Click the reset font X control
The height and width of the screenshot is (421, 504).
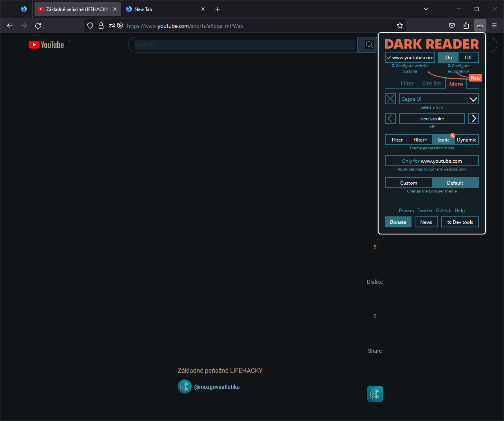390,99
